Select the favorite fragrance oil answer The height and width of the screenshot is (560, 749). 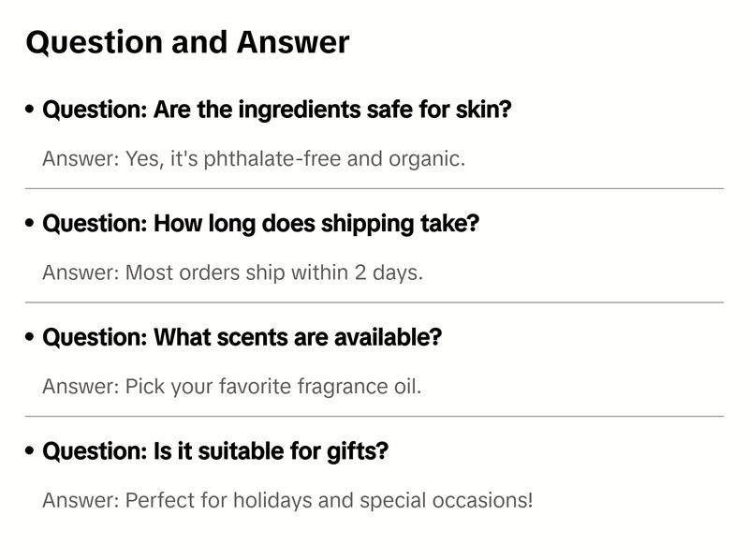(x=231, y=387)
